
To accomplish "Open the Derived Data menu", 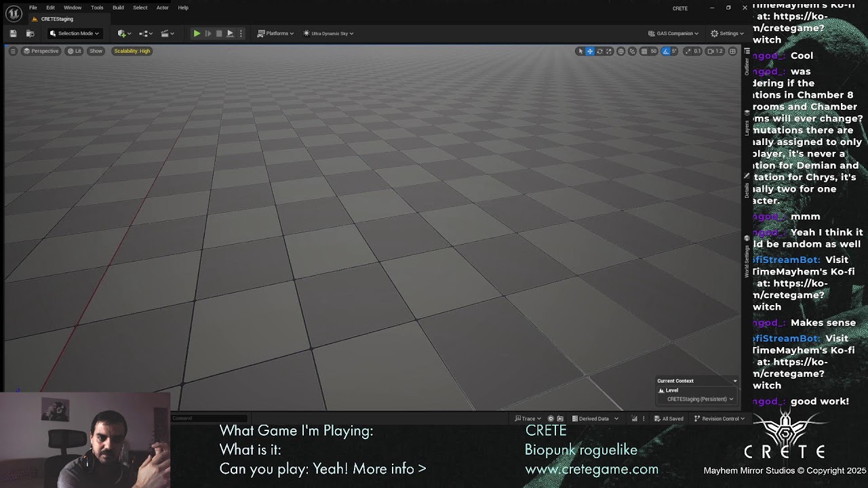I will (x=595, y=418).
